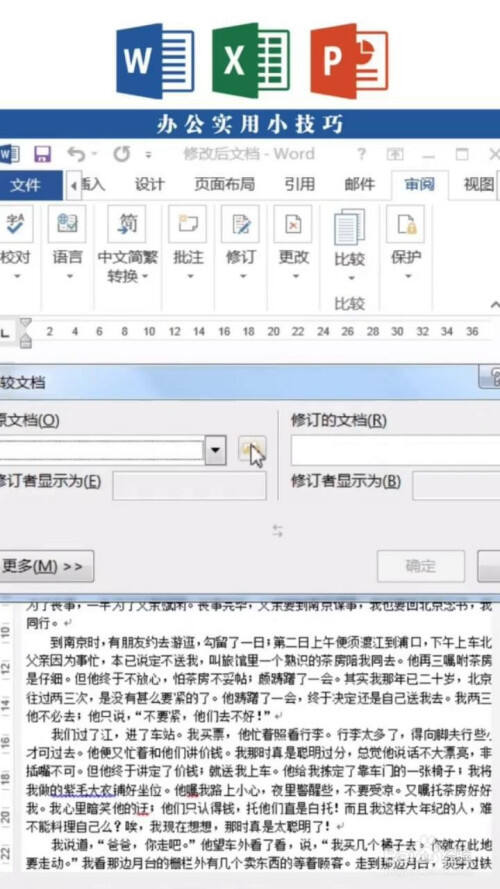
Task: Expand the 更改 dropdown arrow
Action: [295, 277]
